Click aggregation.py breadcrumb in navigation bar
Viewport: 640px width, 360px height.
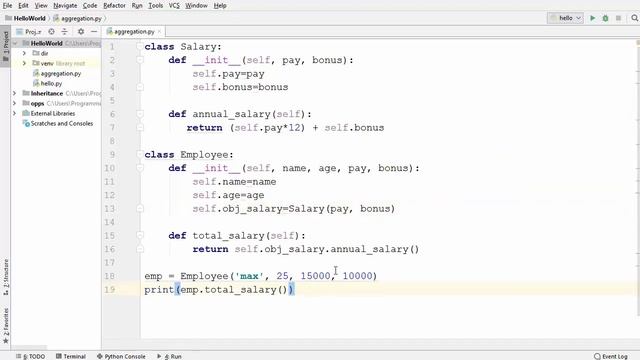click(78, 18)
